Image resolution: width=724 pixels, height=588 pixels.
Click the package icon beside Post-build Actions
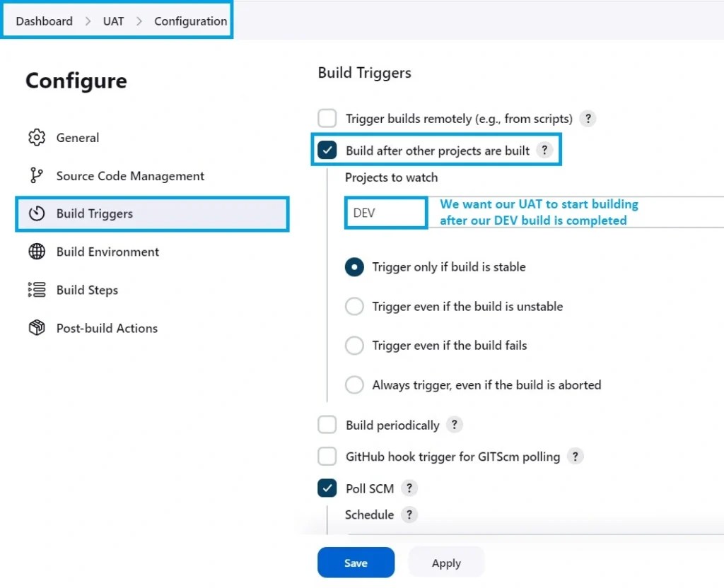(x=36, y=328)
